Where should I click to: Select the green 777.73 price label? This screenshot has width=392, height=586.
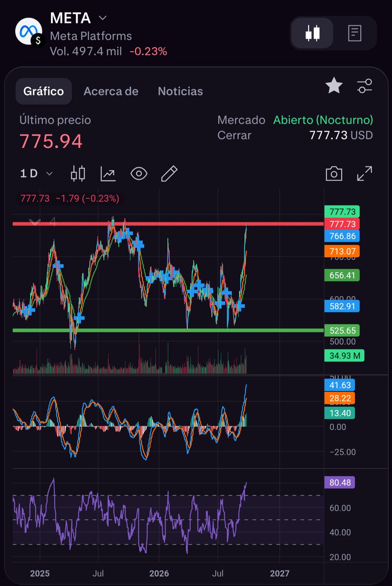342,211
